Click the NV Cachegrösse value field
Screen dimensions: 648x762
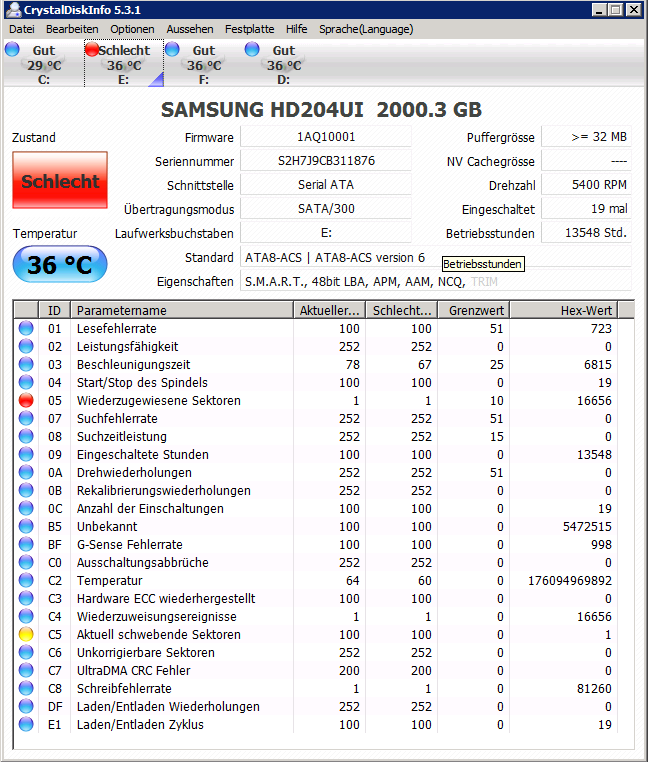(586, 161)
